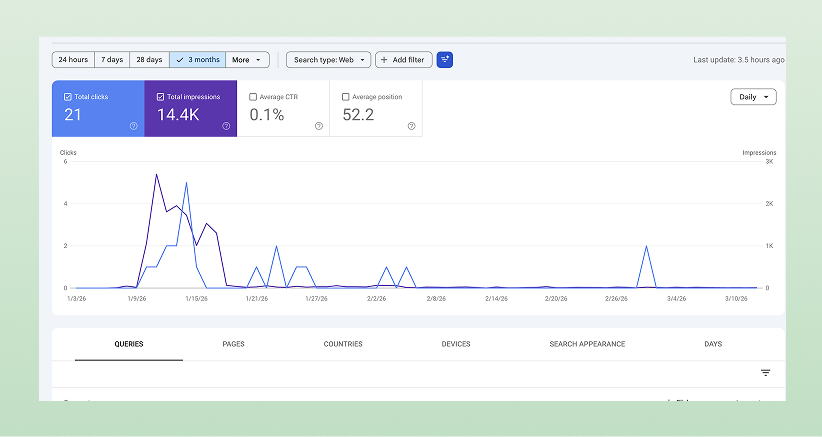This screenshot has width=822, height=437.
Task: Click help icon on Total impressions card
Action: pos(226,126)
